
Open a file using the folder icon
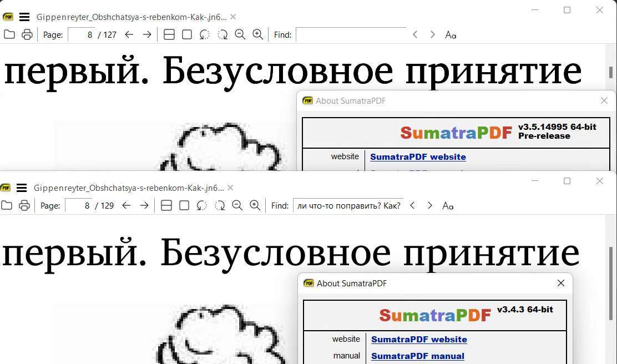coord(9,34)
